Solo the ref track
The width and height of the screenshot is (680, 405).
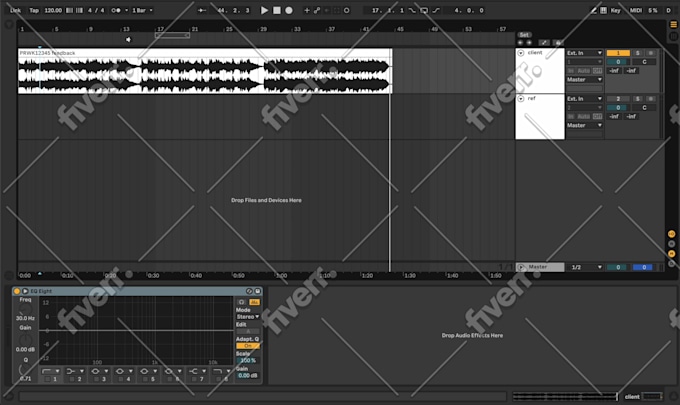tap(638, 99)
